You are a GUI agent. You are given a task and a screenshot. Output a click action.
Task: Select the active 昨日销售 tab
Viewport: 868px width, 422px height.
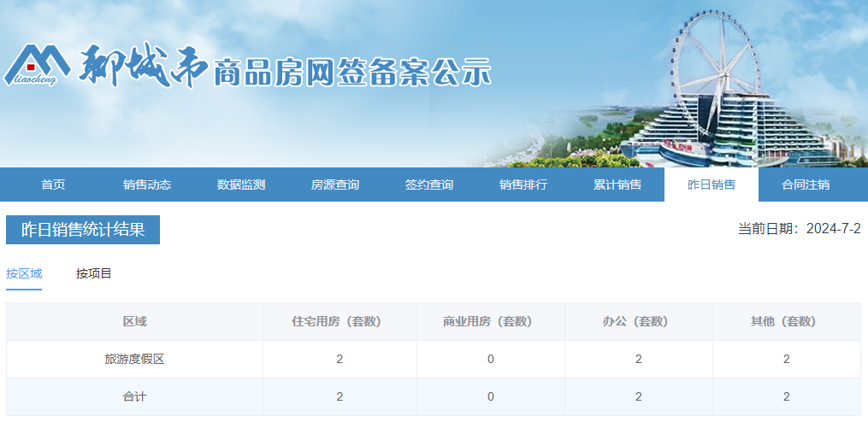tap(712, 185)
